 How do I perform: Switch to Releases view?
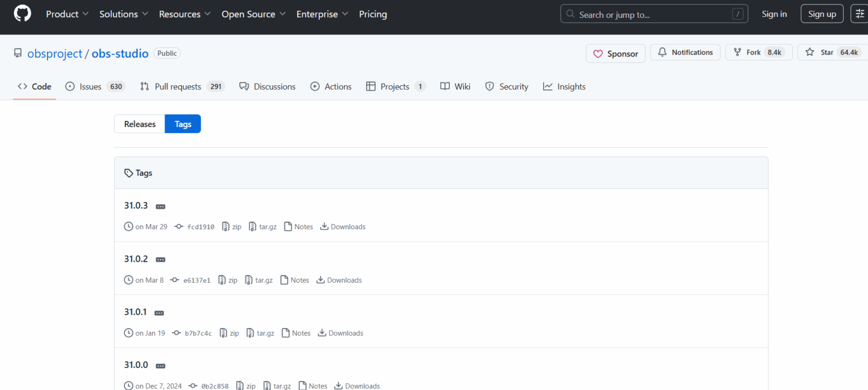[x=140, y=124]
